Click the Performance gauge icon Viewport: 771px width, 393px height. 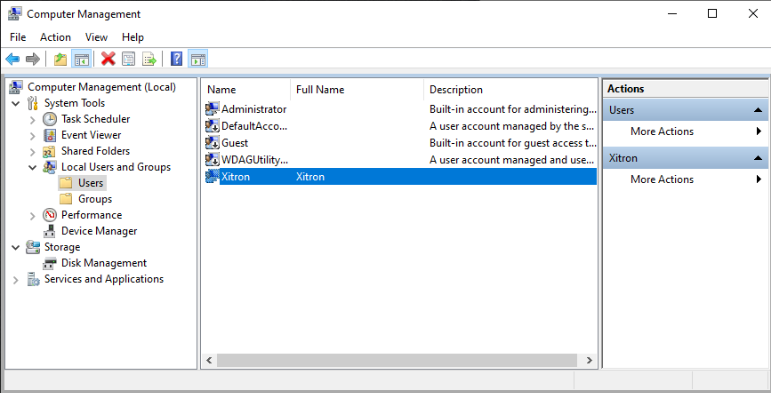(x=50, y=215)
